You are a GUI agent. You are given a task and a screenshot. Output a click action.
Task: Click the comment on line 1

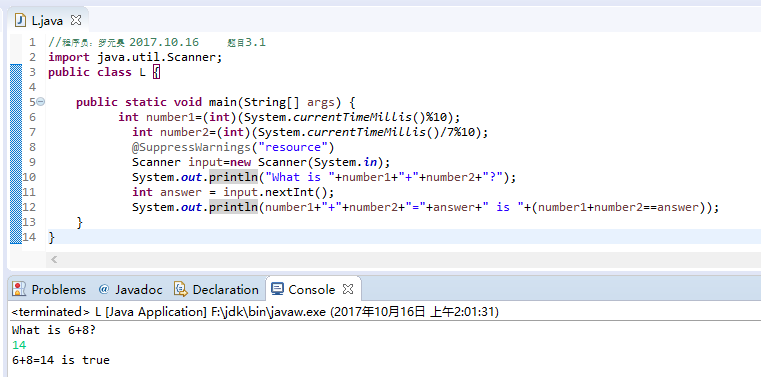click(x=157, y=42)
